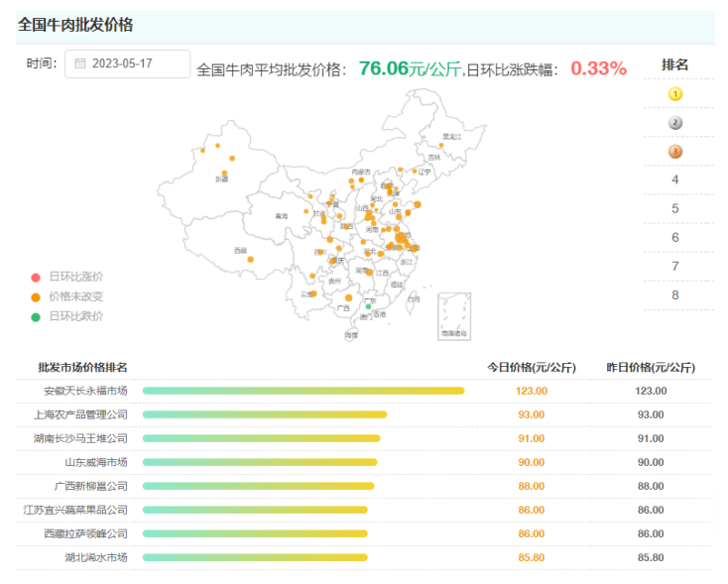
Task: Click the gold medal rank 1 icon
Action: click(x=675, y=94)
